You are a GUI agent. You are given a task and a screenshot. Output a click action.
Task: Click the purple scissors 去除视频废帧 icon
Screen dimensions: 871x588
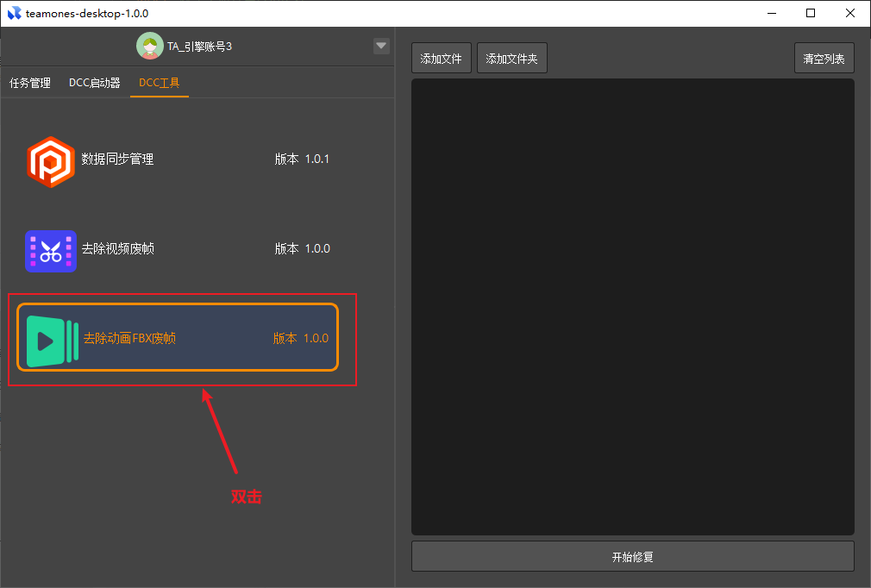51,251
